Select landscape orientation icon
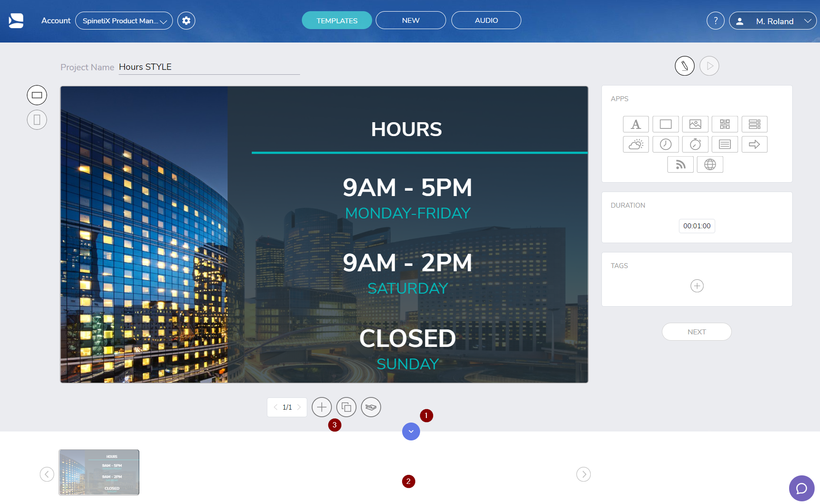Image resolution: width=820 pixels, height=504 pixels. pyautogui.click(x=37, y=95)
